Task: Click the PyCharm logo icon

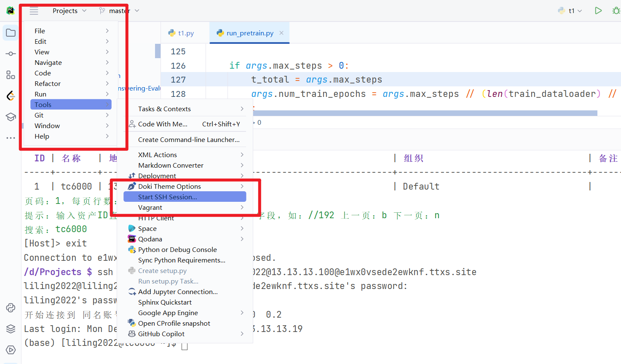Action: 11,11
